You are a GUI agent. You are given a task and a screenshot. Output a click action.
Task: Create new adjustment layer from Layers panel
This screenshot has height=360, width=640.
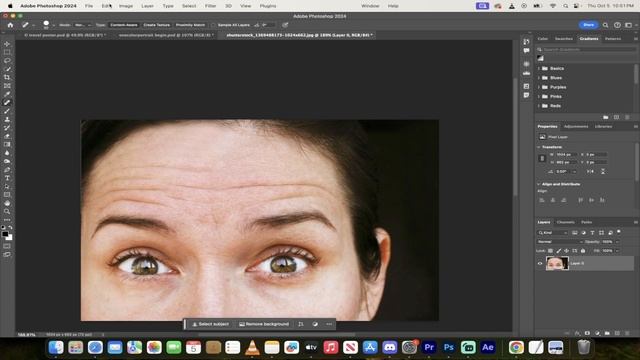[x=597, y=333]
